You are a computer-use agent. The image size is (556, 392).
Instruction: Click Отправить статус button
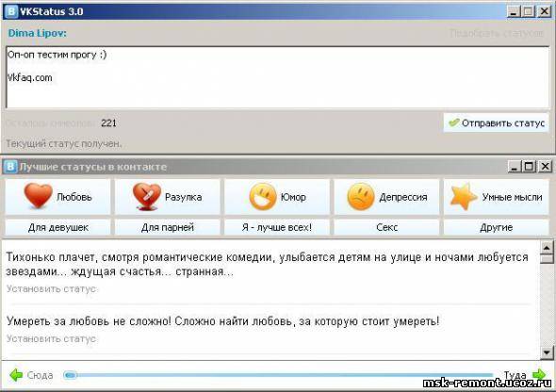pyautogui.click(x=496, y=123)
